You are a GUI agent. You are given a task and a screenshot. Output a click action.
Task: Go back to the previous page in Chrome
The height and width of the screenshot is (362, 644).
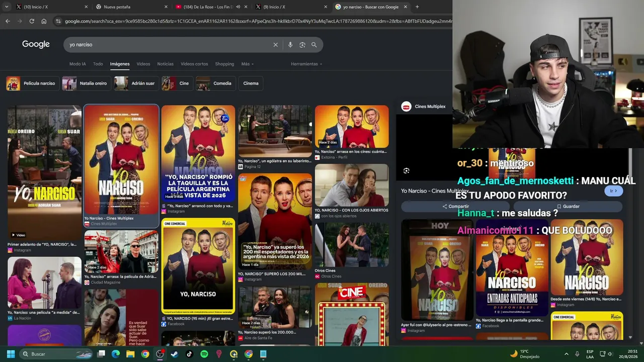tap(8, 21)
